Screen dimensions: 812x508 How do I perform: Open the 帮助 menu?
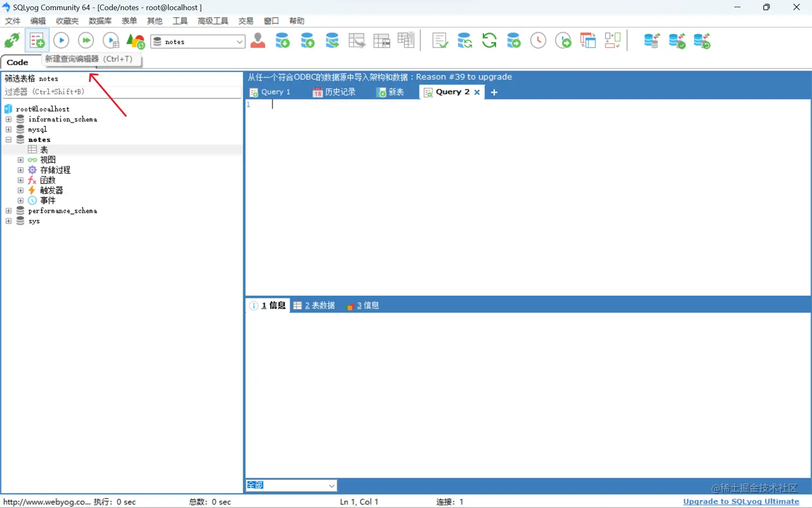click(297, 21)
